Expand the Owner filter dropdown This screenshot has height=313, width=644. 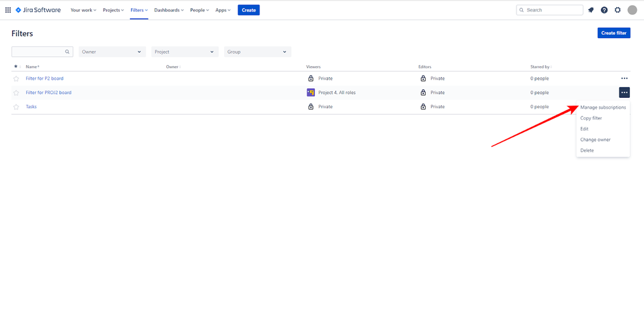click(112, 52)
